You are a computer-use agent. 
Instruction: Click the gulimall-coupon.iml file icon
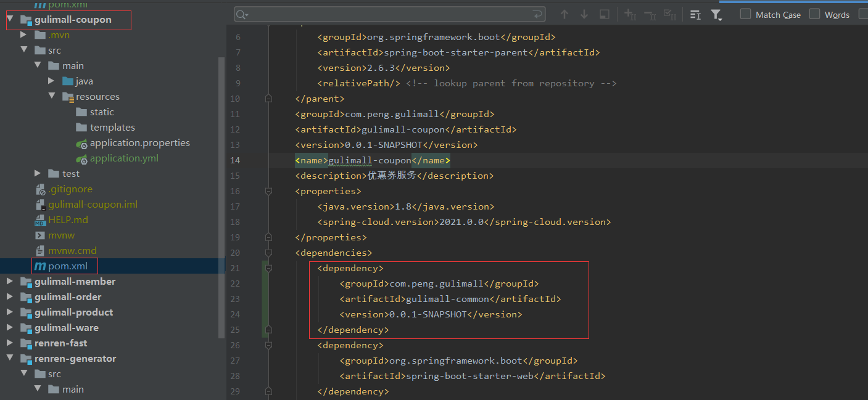[40, 205]
